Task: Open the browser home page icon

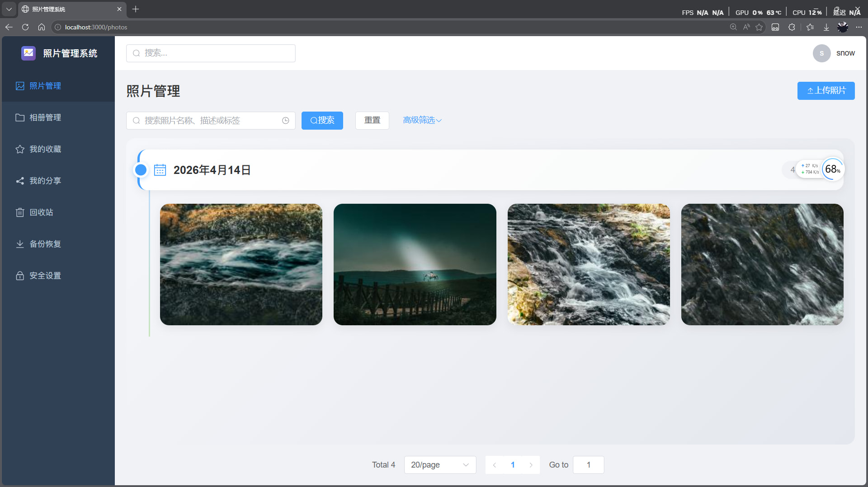Action: [42, 27]
